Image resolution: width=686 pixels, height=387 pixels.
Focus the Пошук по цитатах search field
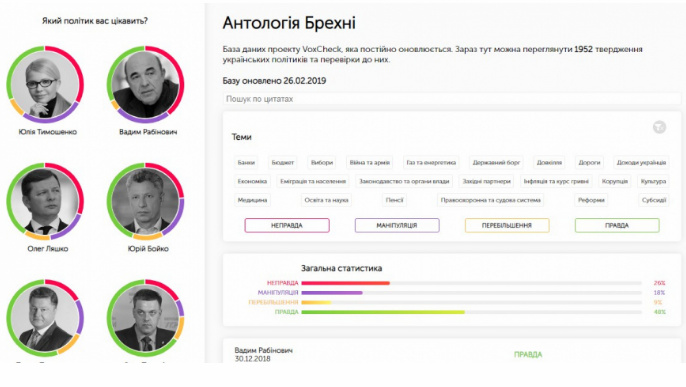[452, 99]
